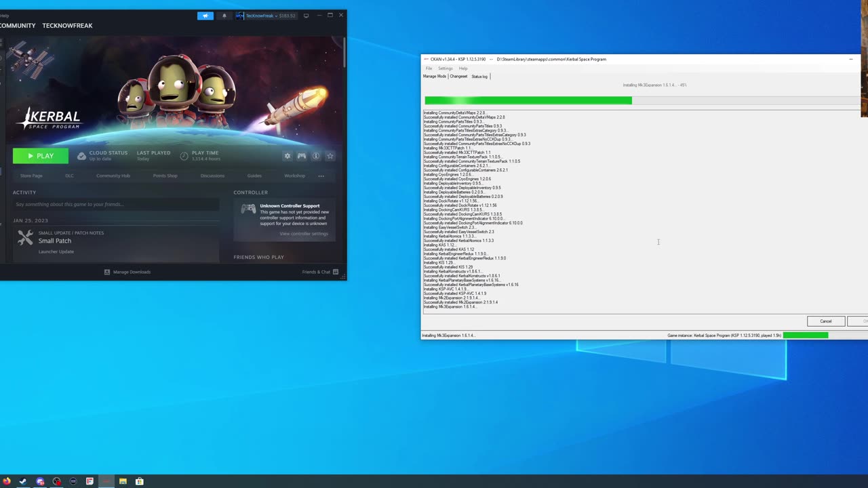Open the Store Page link
The height and width of the screenshot is (488, 868).
click(31, 176)
